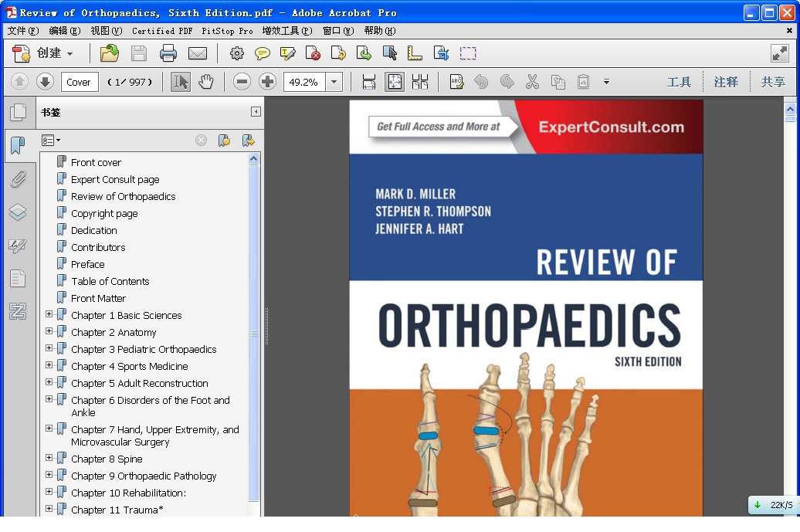The image size is (800, 532).
Task: Expand Chapter 1 Basic Sciences bookmark
Action: tap(49, 314)
